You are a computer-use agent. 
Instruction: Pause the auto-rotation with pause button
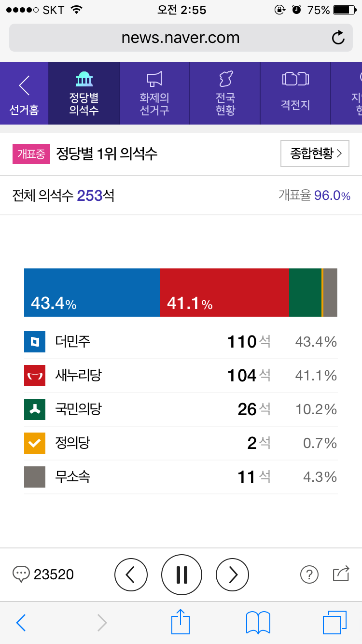(x=181, y=574)
